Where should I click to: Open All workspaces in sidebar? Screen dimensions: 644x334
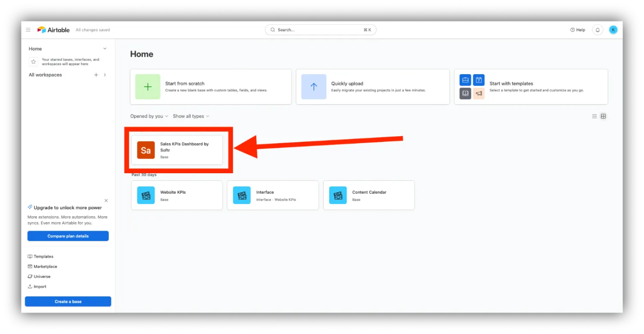click(x=46, y=75)
